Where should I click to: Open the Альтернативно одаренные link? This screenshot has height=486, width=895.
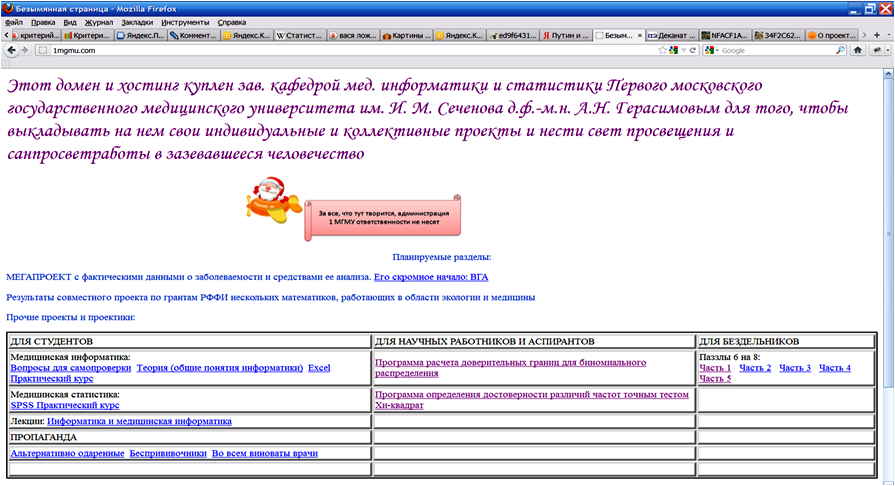[67, 453]
